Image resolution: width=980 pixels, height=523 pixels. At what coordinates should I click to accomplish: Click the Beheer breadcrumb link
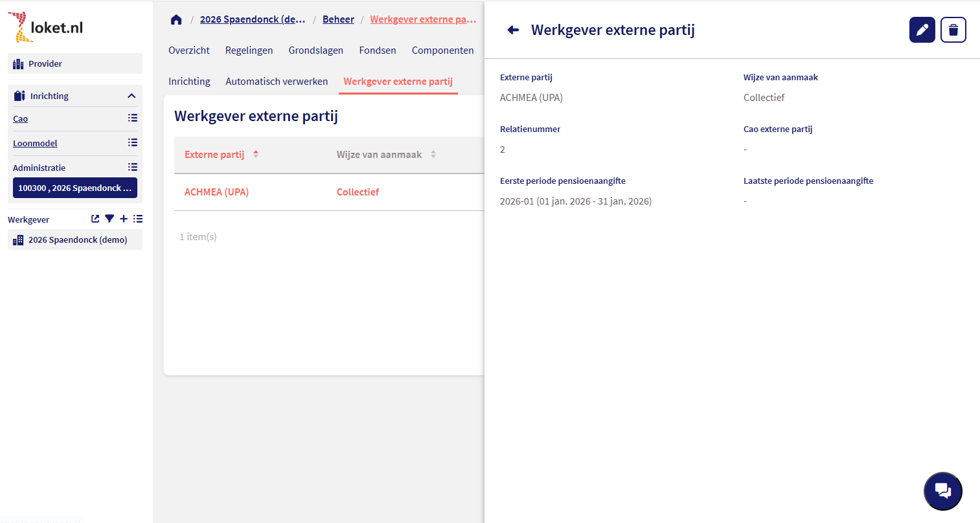(x=338, y=19)
